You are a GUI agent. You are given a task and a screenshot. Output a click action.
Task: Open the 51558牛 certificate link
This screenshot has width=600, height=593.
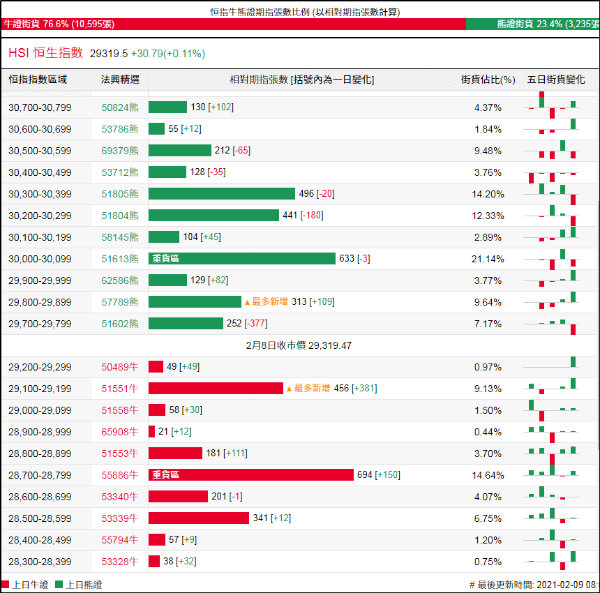(x=119, y=411)
